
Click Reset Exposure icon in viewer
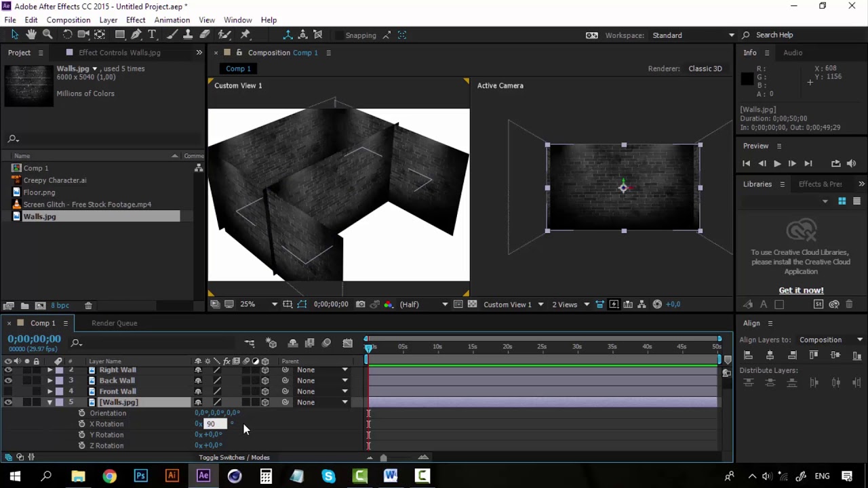point(657,304)
